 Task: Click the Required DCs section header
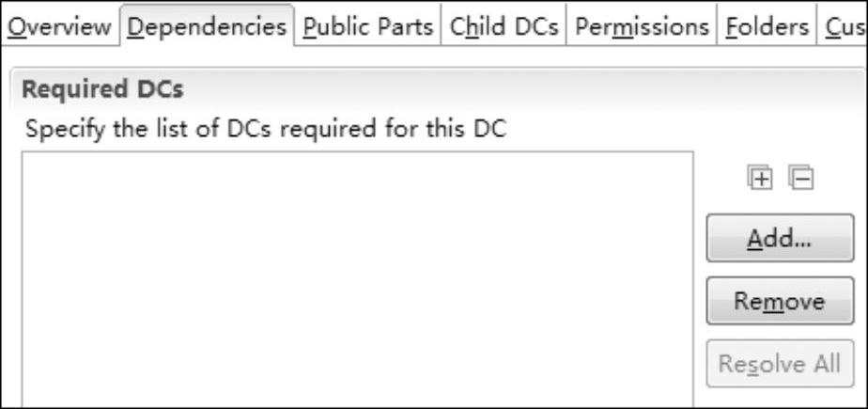103,89
